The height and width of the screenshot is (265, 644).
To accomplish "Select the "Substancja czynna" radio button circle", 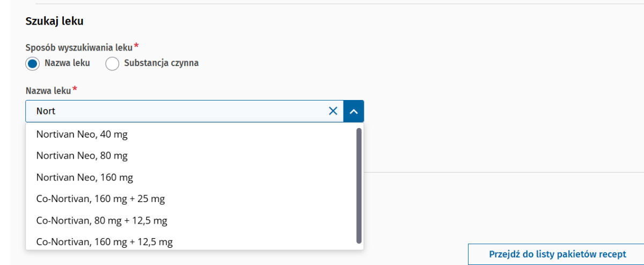I will point(112,63).
